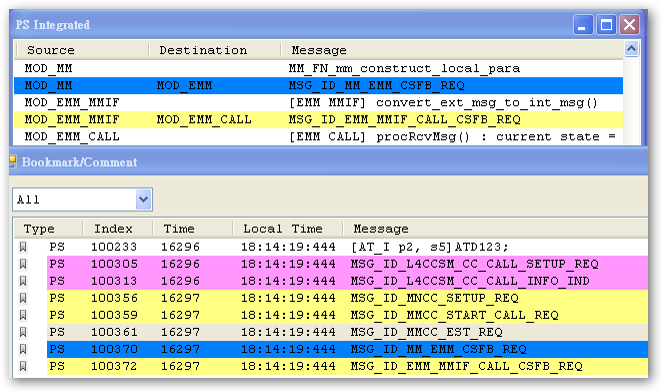Click bookmark icon of row index 100305
Viewport: 662px width, 392px height.
click(23, 264)
